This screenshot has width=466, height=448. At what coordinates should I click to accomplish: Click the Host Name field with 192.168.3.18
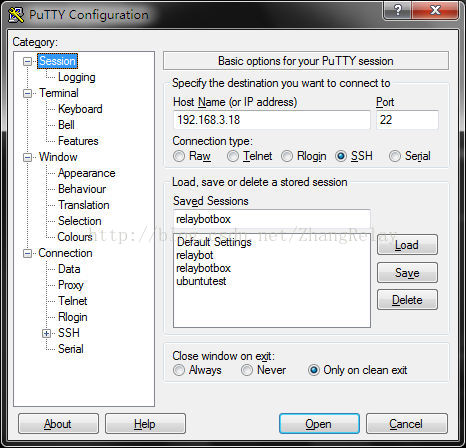tap(272, 120)
